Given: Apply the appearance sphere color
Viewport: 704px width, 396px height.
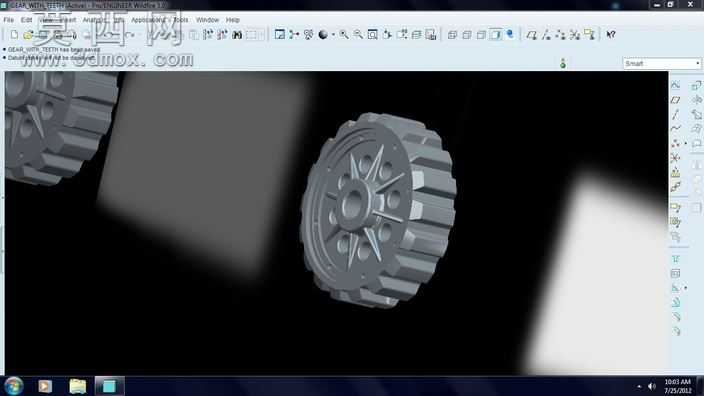Looking at the screenshot, I should tap(322, 35).
